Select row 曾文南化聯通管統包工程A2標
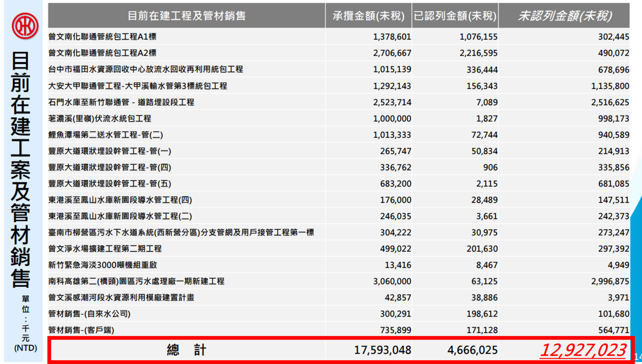This screenshot has height=364, width=642. coord(339,53)
